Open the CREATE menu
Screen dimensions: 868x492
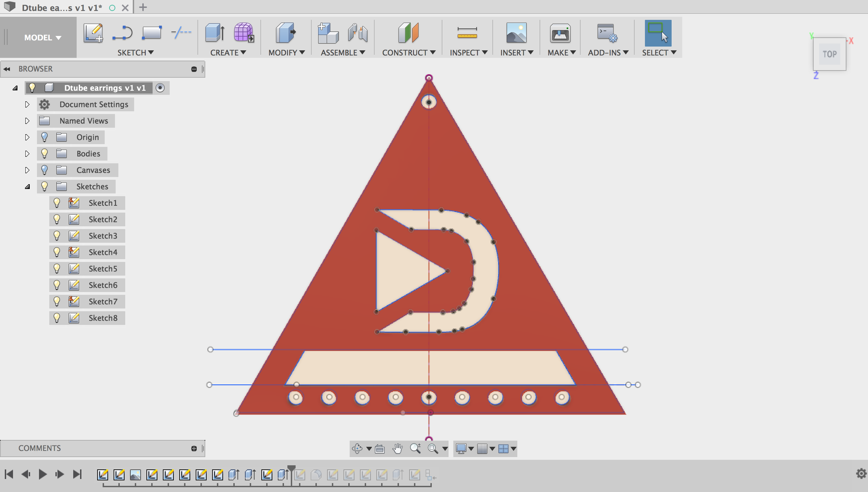click(x=228, y=53)
